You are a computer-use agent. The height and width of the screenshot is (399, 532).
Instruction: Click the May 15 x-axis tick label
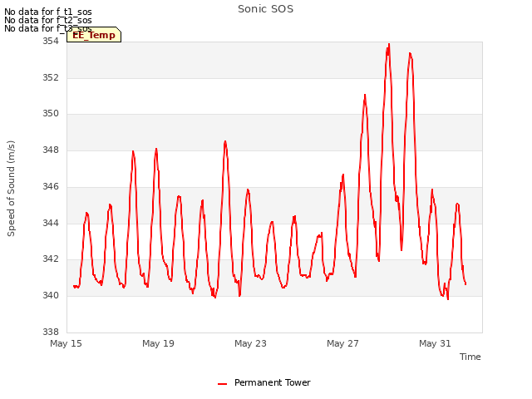click(66, 343)
